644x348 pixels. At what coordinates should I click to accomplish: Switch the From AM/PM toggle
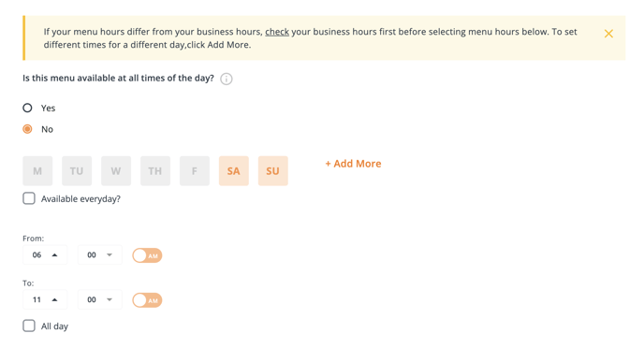pos(147,255)
